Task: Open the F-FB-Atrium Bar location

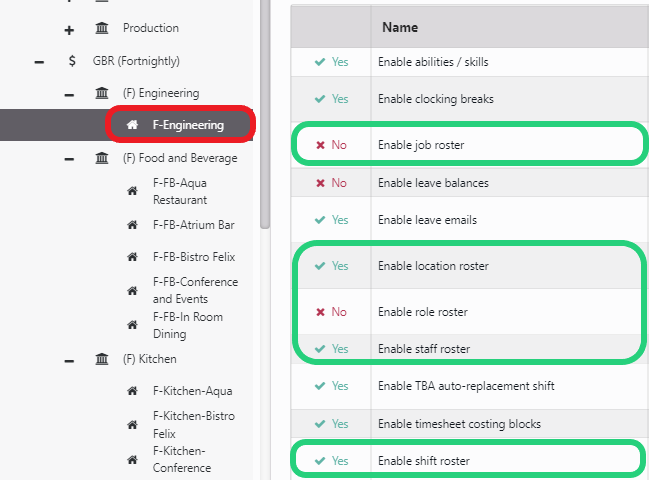Action: pos(194,225)
